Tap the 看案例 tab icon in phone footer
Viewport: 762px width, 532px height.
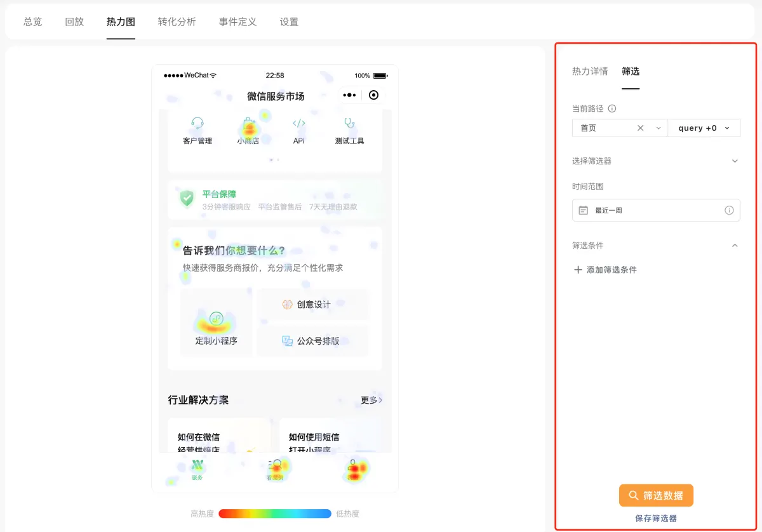click(275, 465)
